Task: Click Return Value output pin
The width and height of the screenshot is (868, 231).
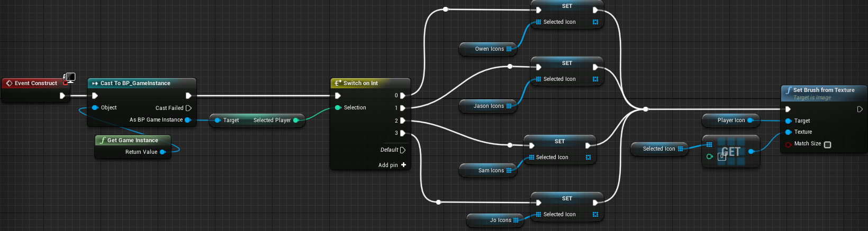Action: [x=162, y=152]
